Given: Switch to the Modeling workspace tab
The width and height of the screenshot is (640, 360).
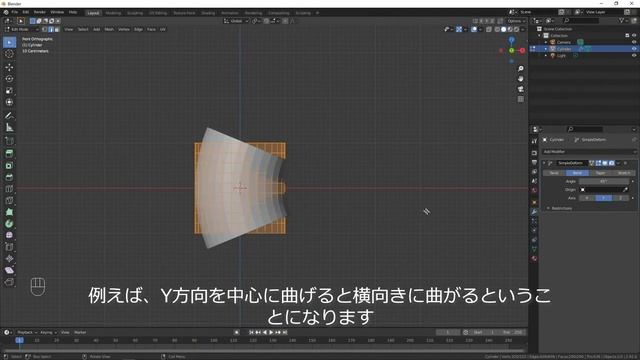Looking at the screenshot, I should [113, 13].
